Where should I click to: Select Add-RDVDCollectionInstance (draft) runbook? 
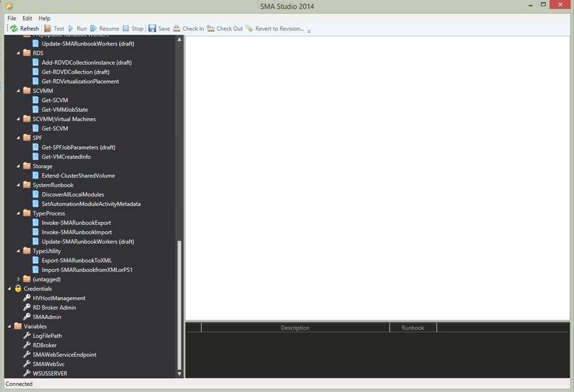[87, 62]
